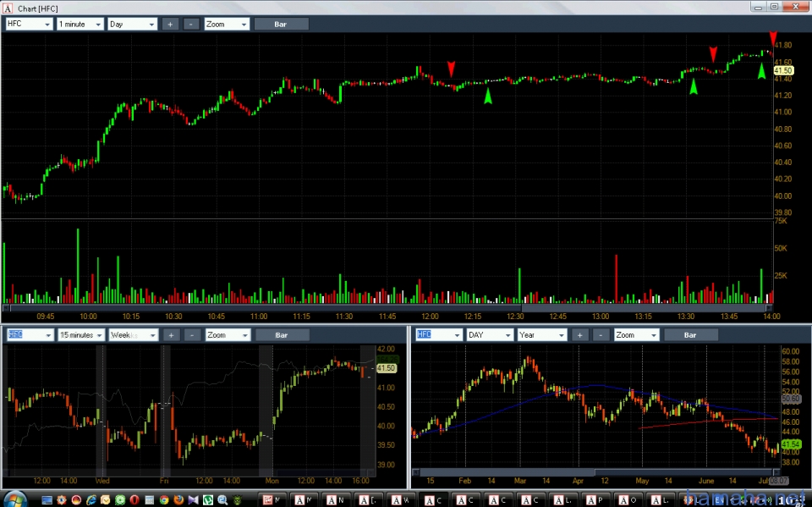Click the Show Desktop icon in the quick launch

pos(47,499)
